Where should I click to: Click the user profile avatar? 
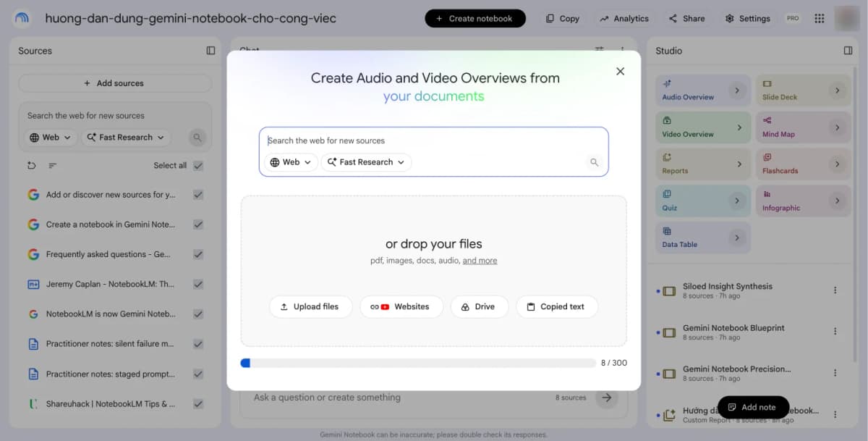pyautogui.click(x=847, y=18)
